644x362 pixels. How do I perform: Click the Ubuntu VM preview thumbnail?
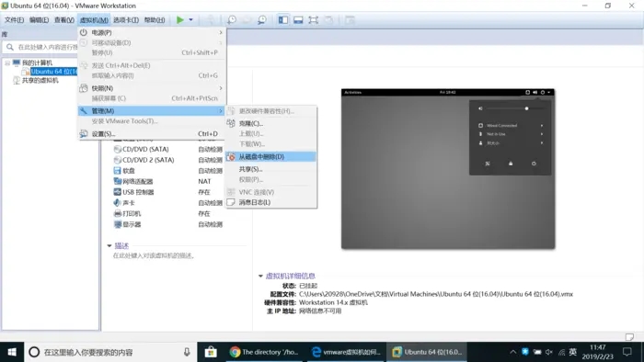448,168
